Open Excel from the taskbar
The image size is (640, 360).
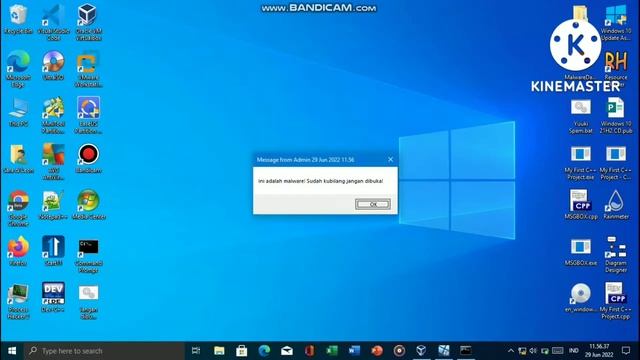(x=332, y=351)
